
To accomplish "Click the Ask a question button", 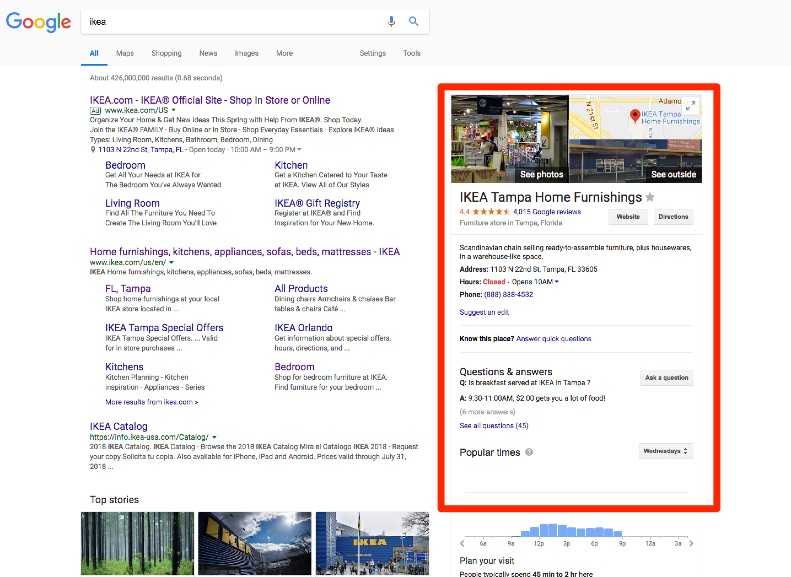I will click(x=666, y=378).
